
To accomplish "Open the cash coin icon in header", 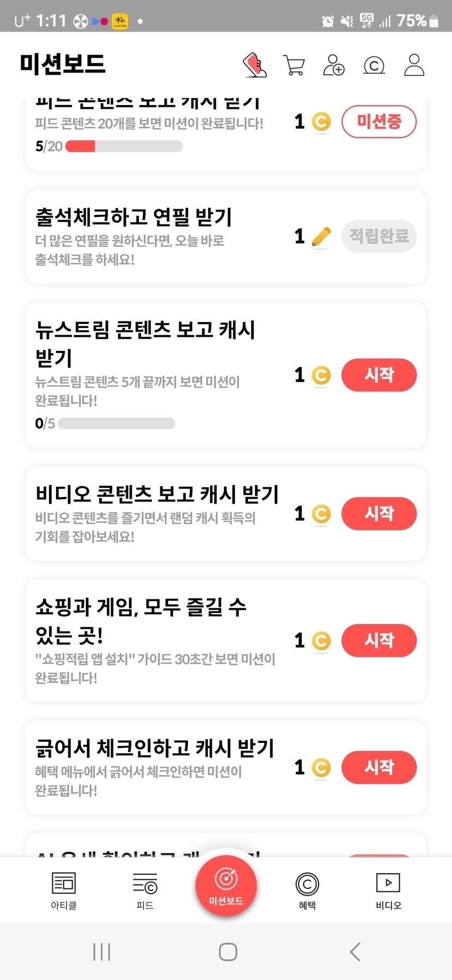I will point(374,65).
